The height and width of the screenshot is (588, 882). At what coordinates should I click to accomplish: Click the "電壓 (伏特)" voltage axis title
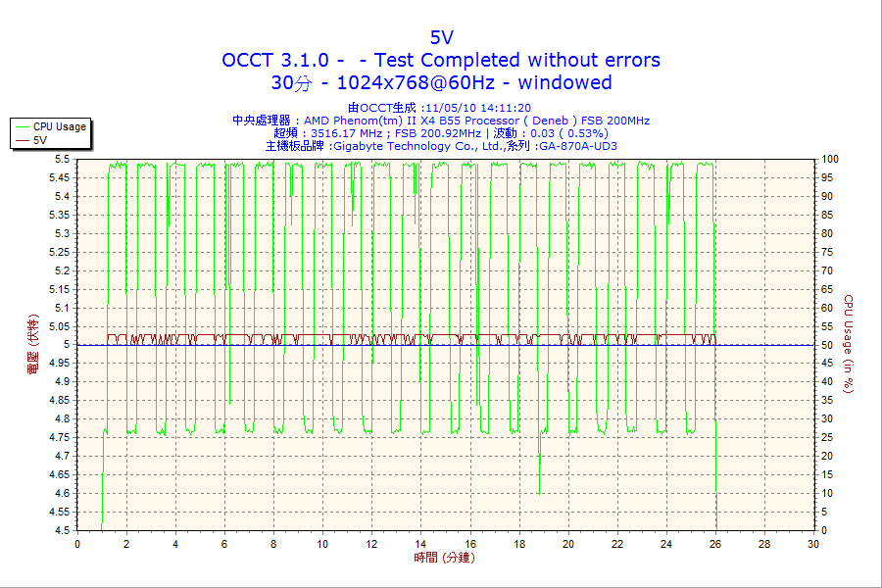(x=33, y=344)
